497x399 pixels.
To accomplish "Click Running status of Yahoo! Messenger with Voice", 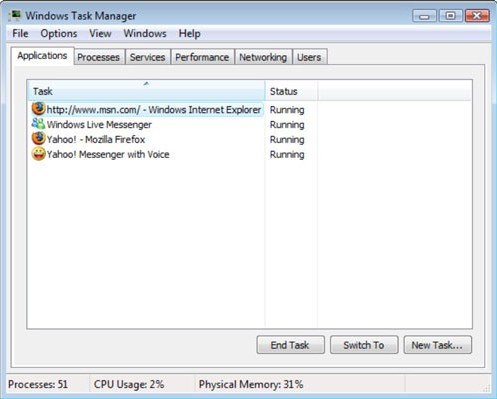I will pyautogui.click(x=287, y=155).
